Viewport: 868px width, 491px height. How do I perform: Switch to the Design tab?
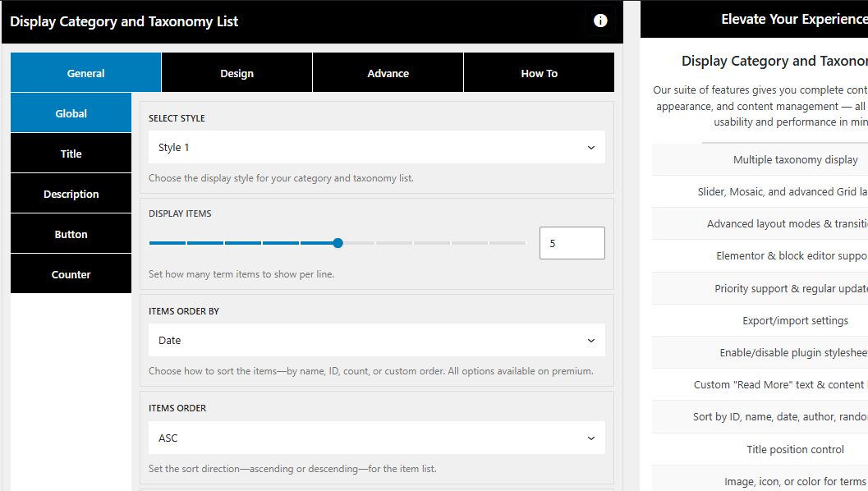237,73
